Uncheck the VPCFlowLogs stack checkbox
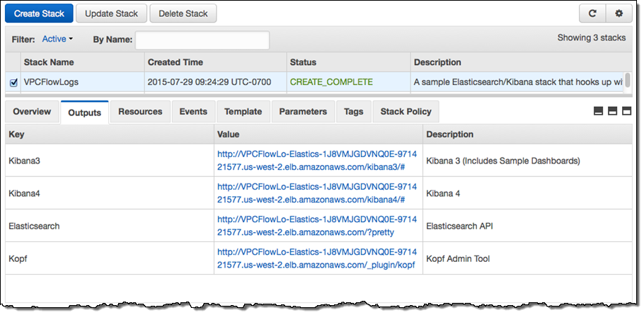Image resolution: width=644 pixels, height=315 pixels. point(13,83)
